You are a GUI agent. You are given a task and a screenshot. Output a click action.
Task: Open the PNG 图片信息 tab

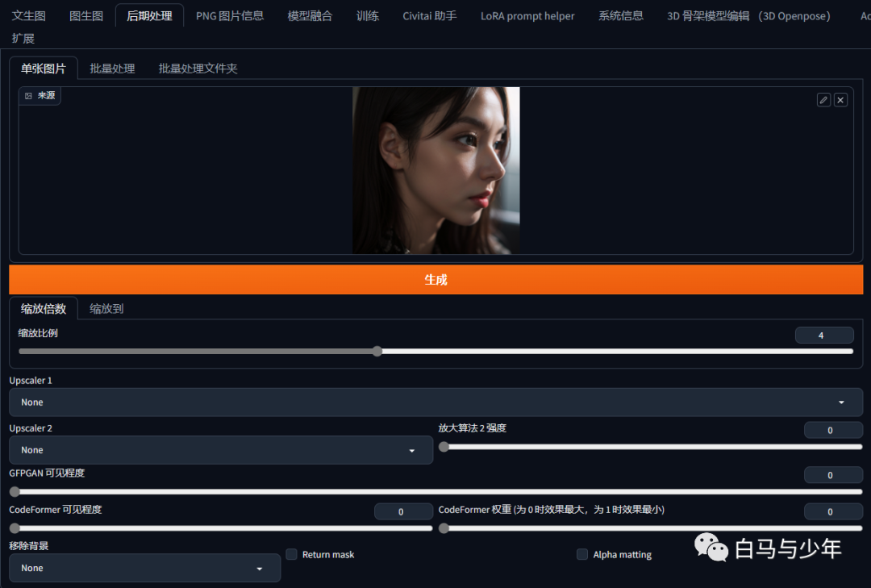(x=230, y=15)
